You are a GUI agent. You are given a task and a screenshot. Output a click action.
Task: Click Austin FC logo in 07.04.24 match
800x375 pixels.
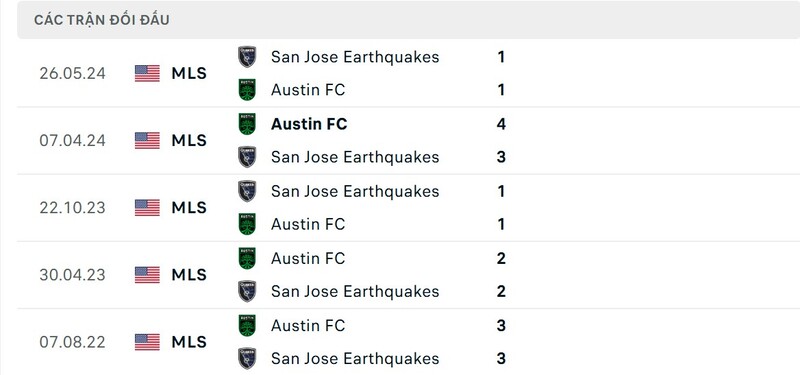(x=247, y=124)
